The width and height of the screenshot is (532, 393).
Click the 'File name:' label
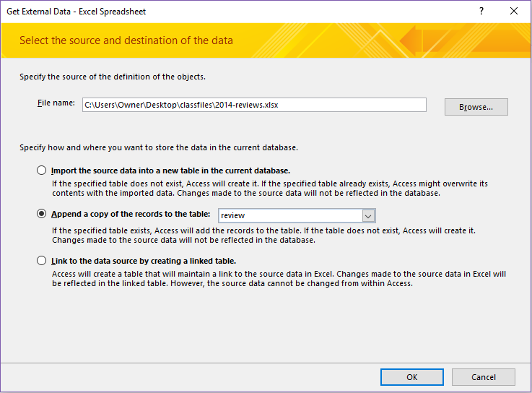[56, 103]
